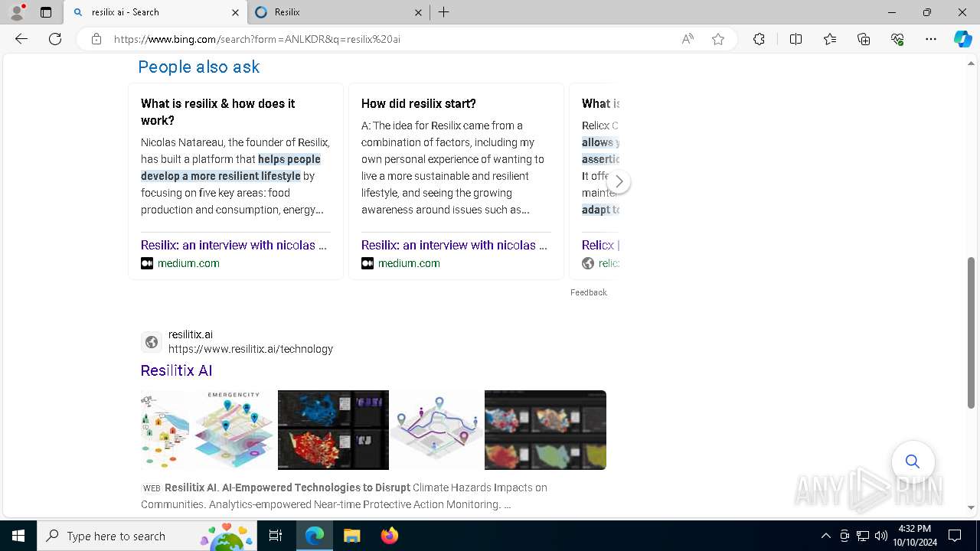Open File Explorer from taskbar

(352, 536)
